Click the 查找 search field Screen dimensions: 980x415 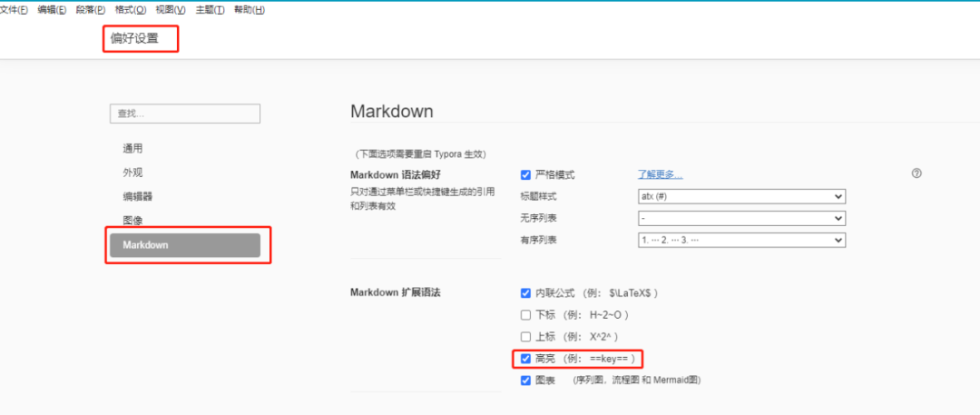tap(185, 114)
